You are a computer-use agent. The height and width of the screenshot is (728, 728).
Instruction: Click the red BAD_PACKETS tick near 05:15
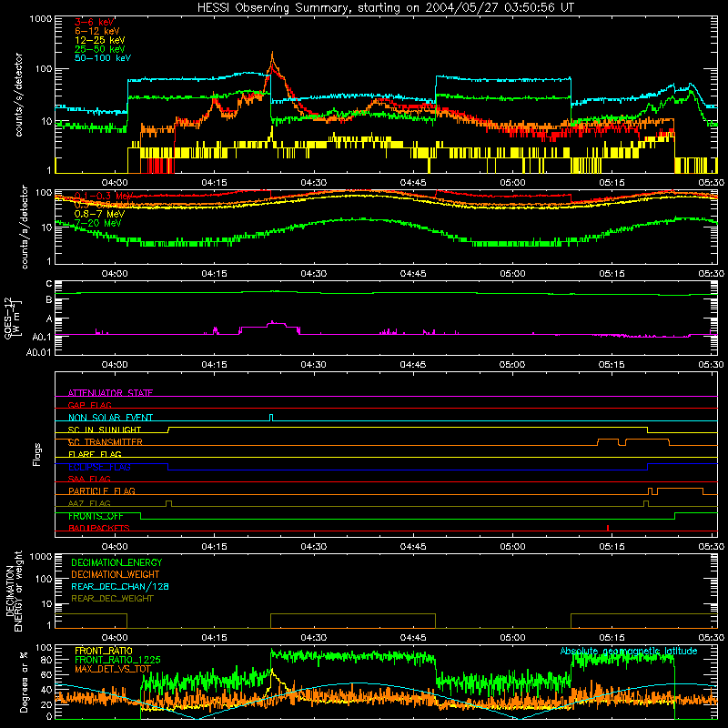pos(608,528)
